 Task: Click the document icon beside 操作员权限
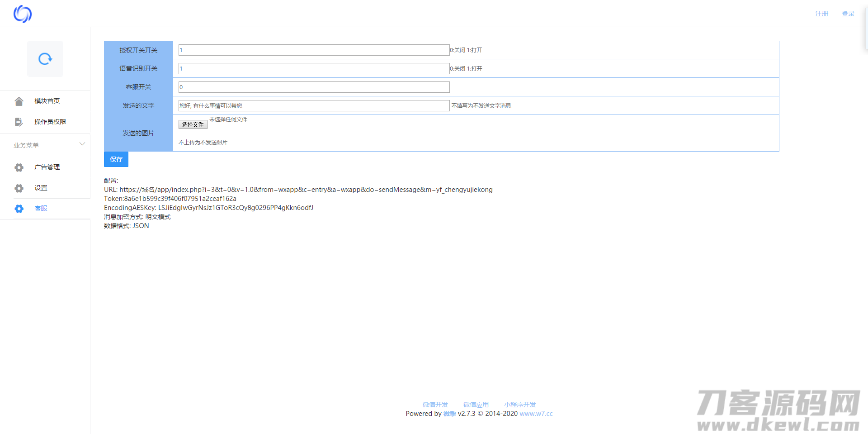pos(19,122)
